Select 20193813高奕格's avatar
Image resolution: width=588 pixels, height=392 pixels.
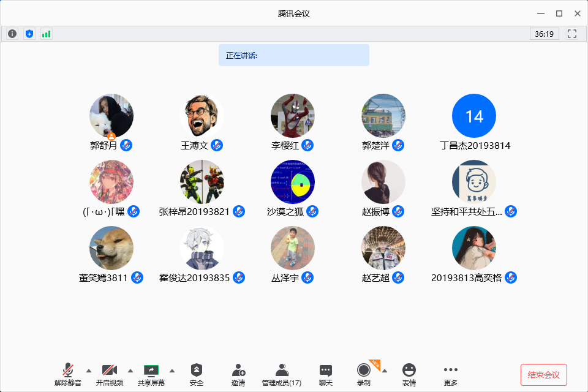[474, 248]
